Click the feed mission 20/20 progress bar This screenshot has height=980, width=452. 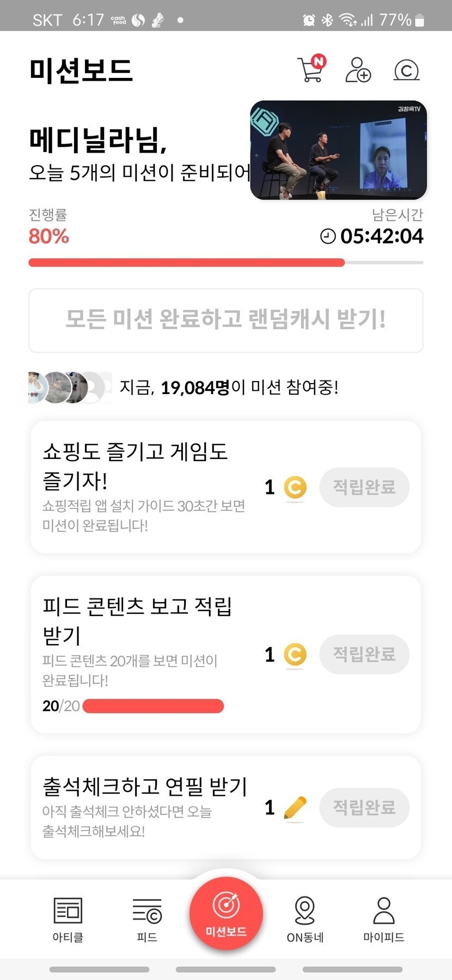pyautogui.click(x=153, y=706)
